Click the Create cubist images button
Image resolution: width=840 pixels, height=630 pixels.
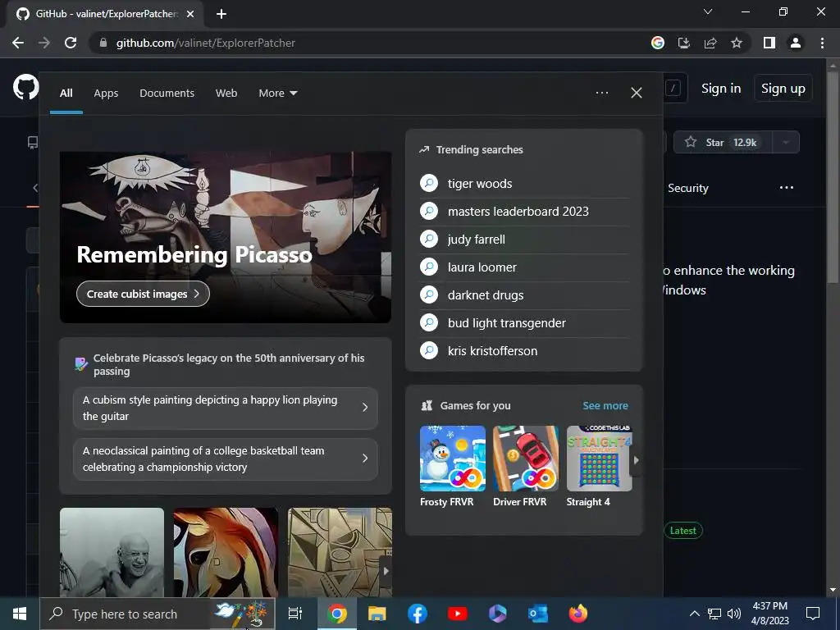tap(143, 294)
